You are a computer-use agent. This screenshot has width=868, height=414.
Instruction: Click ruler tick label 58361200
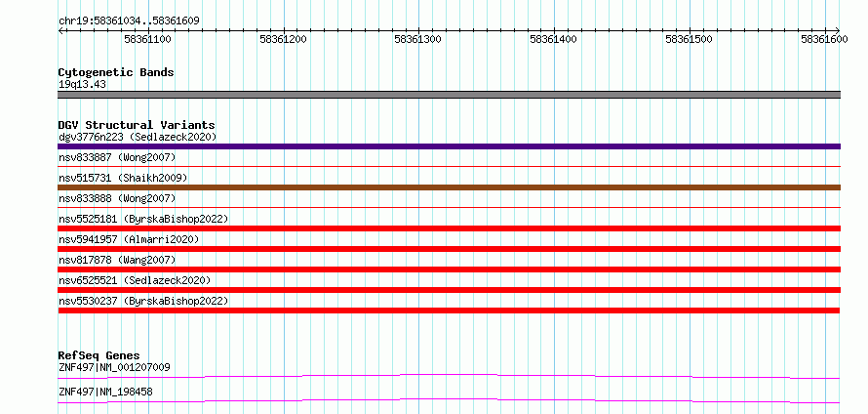(283, 39)
